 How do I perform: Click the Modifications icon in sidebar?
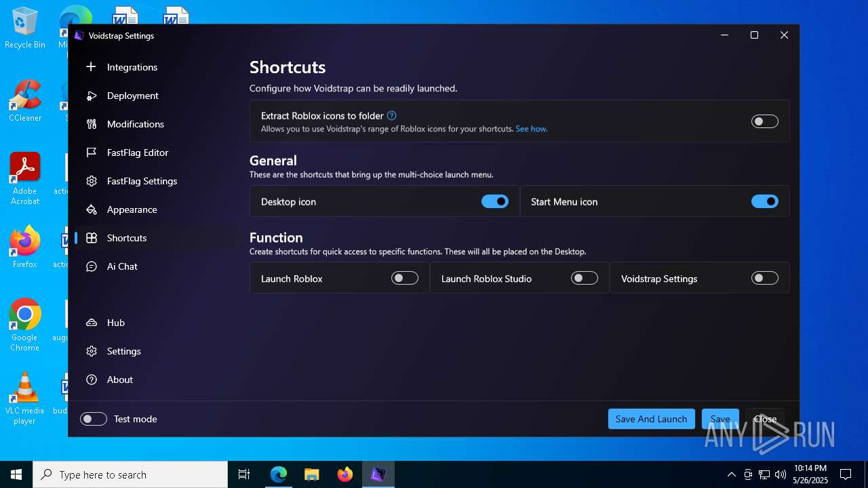click(92, 124)
